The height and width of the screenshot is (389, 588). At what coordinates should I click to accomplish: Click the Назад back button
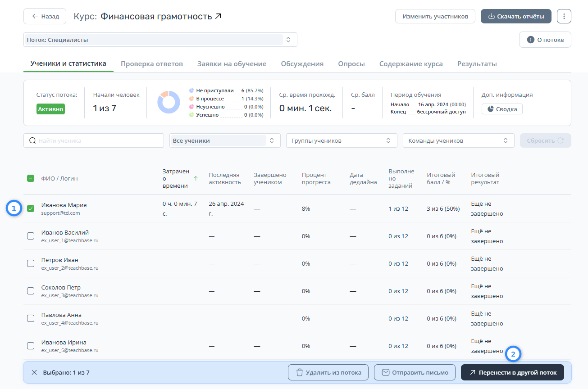45,16
